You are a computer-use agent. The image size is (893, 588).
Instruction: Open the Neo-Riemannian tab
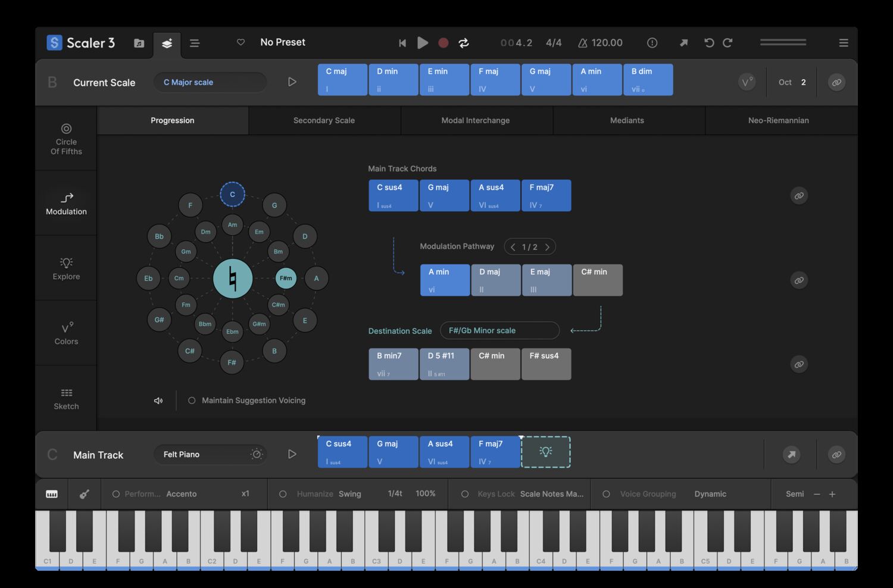click(778, 120)
